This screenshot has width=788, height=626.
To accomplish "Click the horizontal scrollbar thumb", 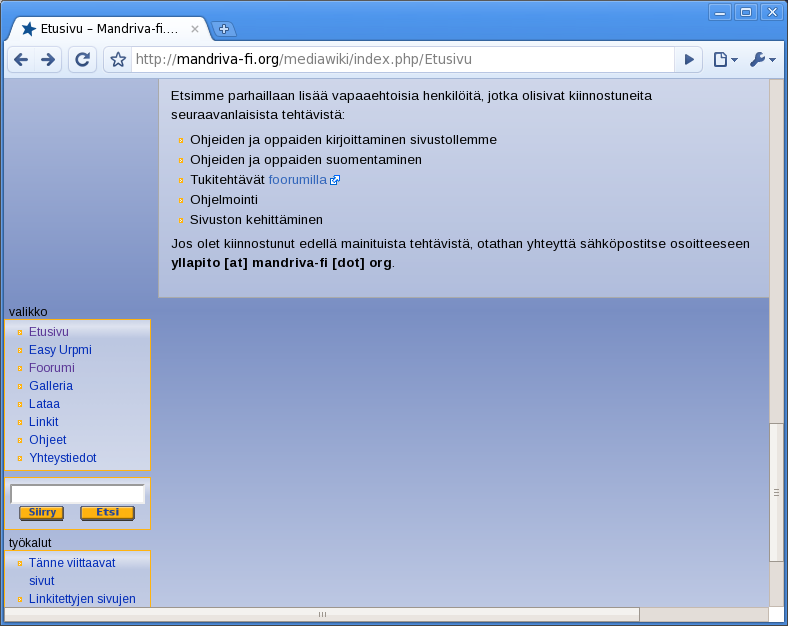I will tap(322, 614).
